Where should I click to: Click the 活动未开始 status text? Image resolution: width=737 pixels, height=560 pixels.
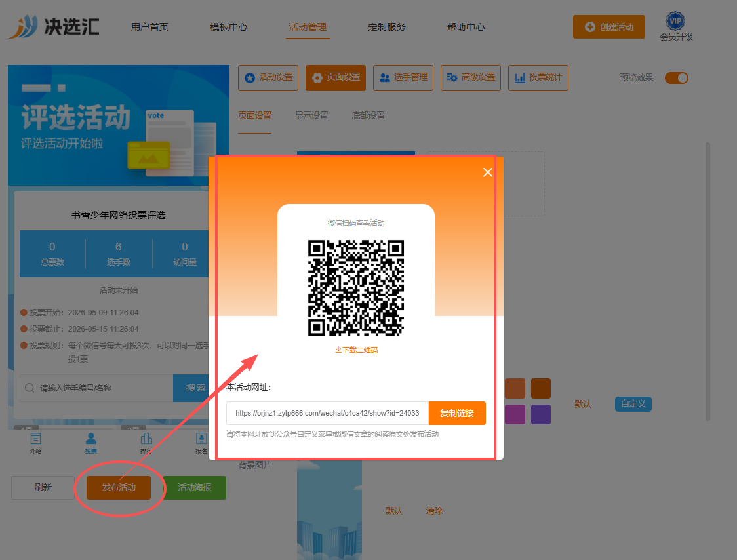click(x=119, y=290)
